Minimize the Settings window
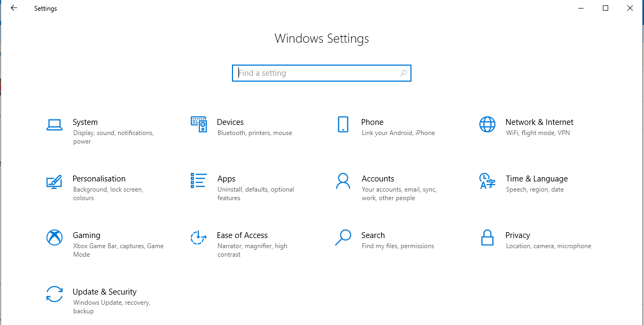 click(x=581, y=8)
